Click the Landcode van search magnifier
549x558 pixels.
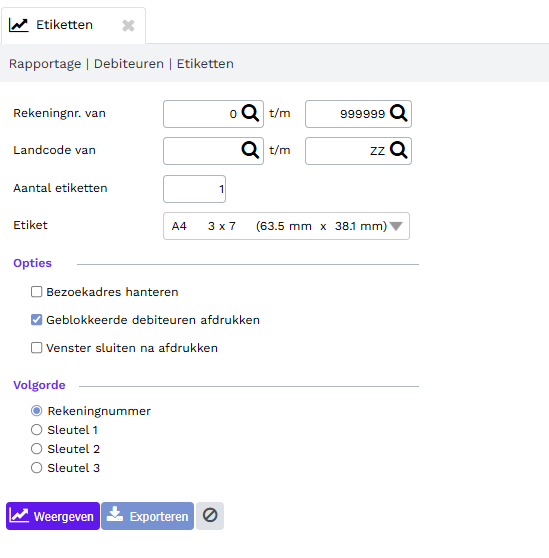250,150
